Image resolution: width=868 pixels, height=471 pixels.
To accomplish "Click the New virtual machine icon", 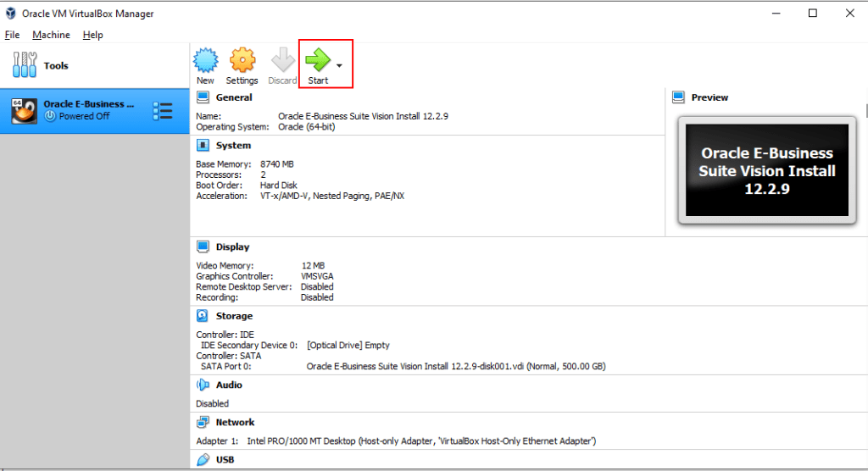I will coord(205,61).
